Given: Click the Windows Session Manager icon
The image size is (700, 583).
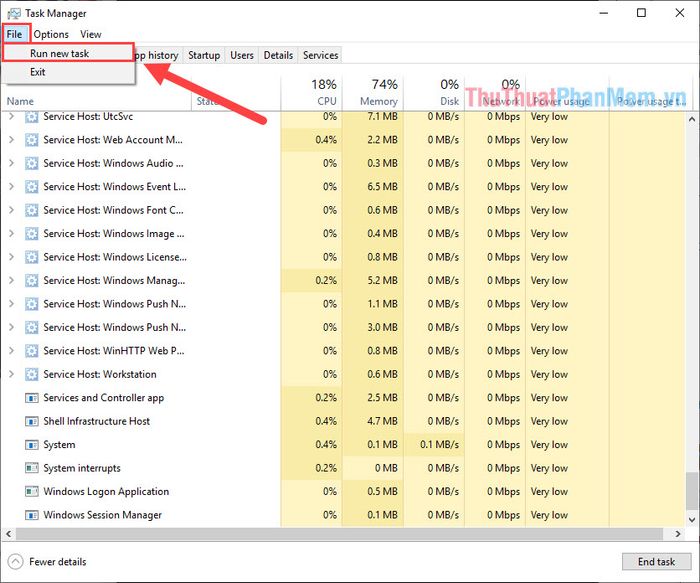Looking at the screenshot, I should [31, 515].
